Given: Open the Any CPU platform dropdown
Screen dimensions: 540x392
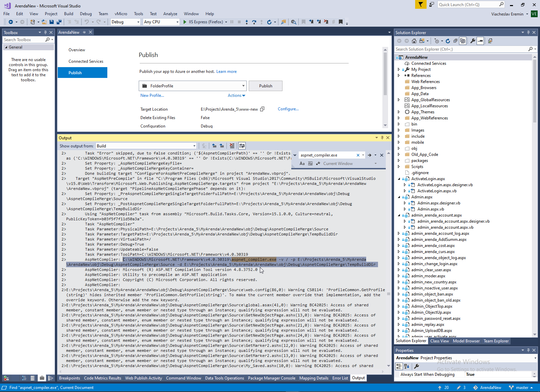Looking at the screenshot, I should coord(161,22).
